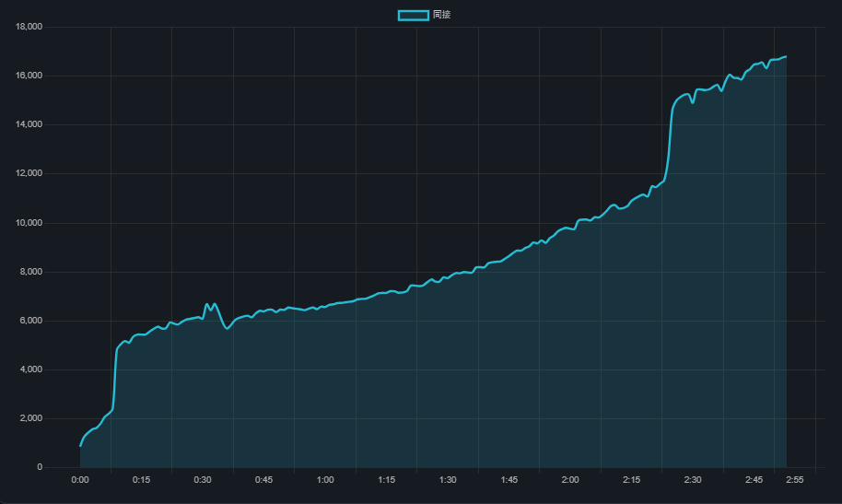Click the final data point at chart end

coord(786,56)
